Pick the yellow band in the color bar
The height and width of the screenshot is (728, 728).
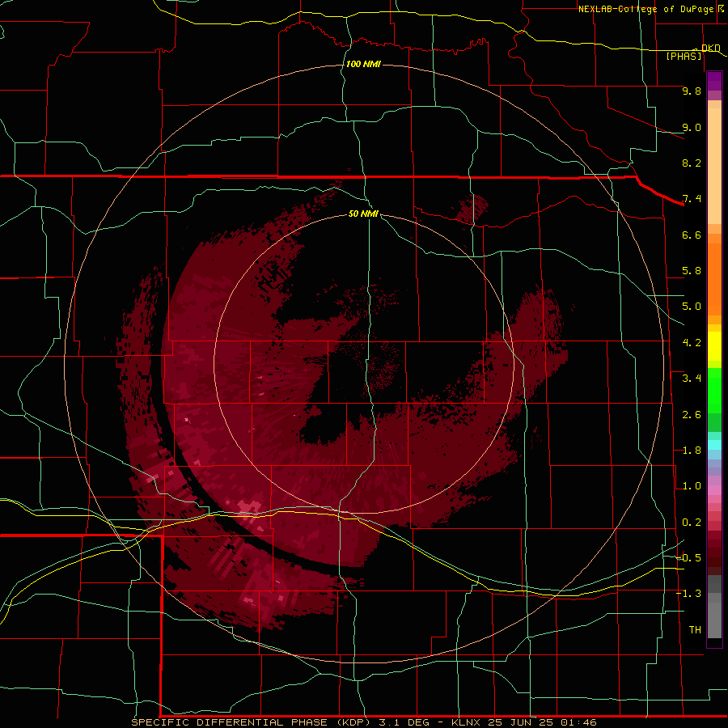click(x=714, y=346)
